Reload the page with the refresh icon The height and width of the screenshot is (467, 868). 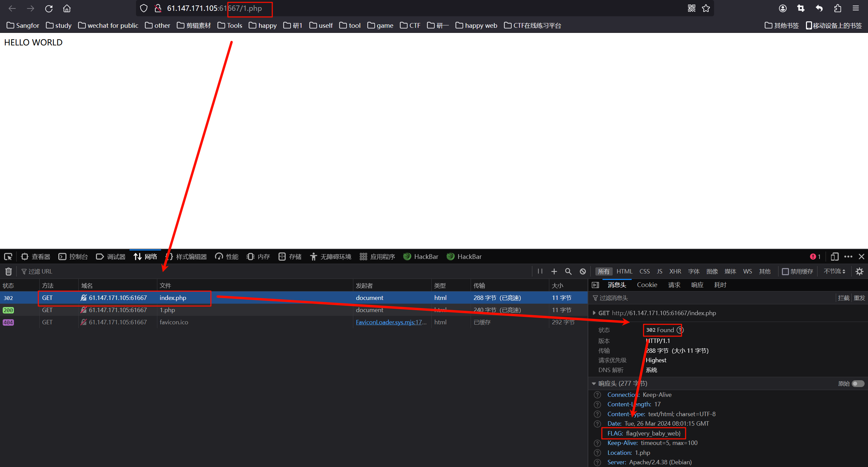point(49,8)
